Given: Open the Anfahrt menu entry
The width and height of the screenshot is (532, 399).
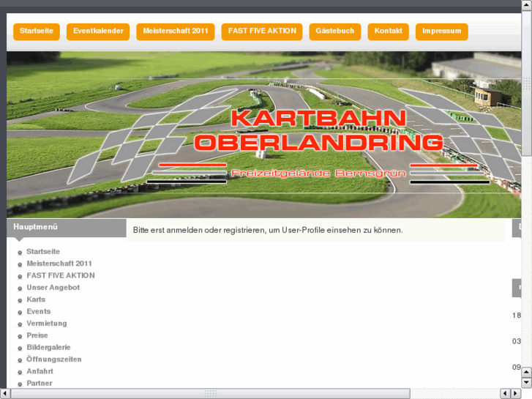Looking at the screenshot, I should [40, 371].
